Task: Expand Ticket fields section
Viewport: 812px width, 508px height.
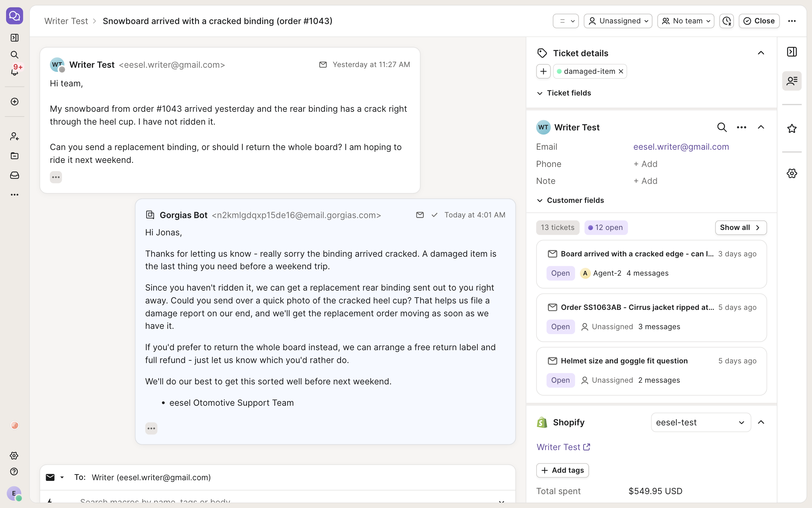Action: pos(564,93)
